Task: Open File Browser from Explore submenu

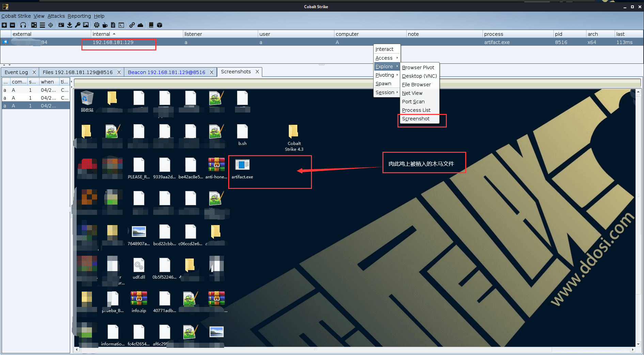Action: click(420, 85)
